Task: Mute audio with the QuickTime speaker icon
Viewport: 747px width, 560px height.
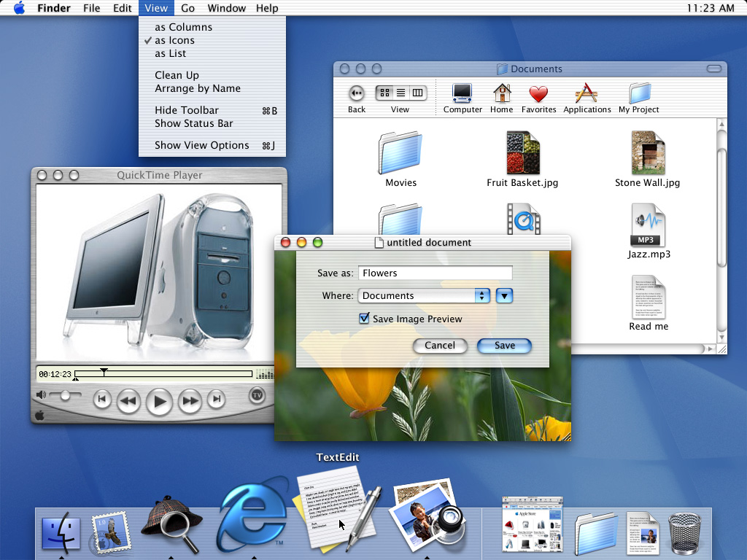Action: click(x=42, y=394)
